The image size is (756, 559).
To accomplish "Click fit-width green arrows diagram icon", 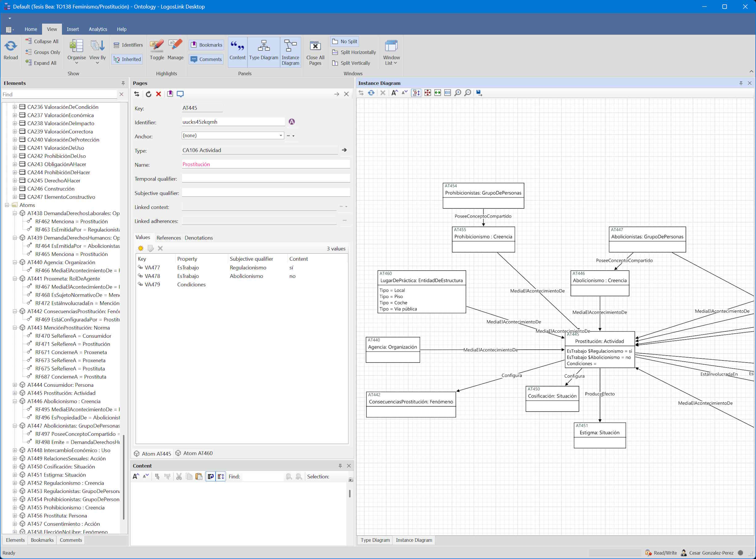I will click(438, 93).
